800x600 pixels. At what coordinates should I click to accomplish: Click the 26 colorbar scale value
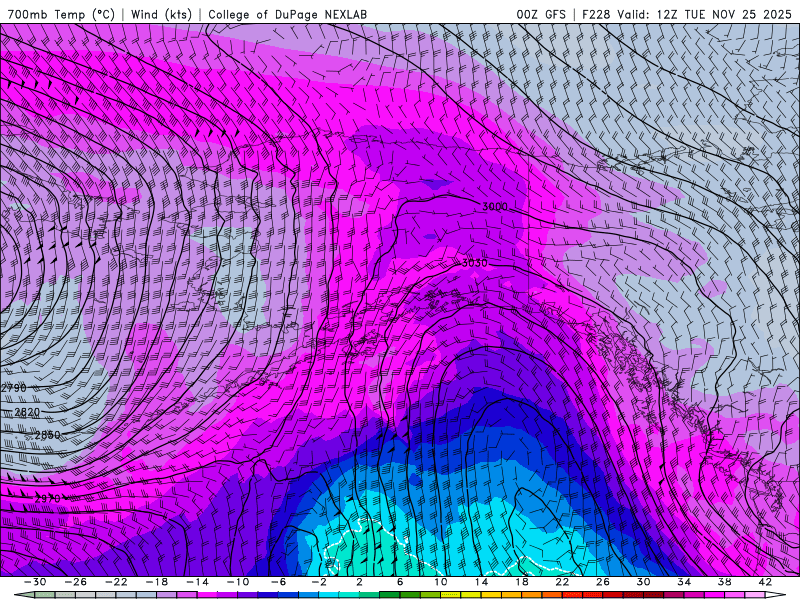603,582
